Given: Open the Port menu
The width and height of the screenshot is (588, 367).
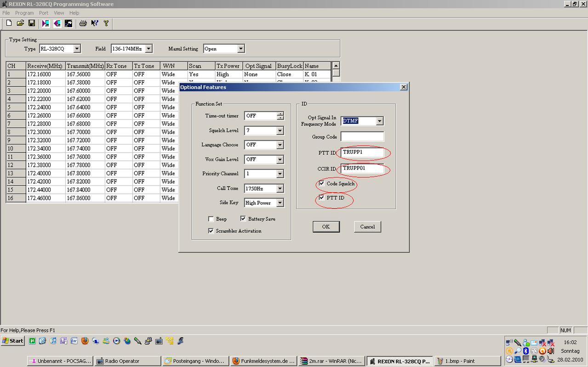Looking at the screenshot, I should pyautogui.click(x=44, y=13).
